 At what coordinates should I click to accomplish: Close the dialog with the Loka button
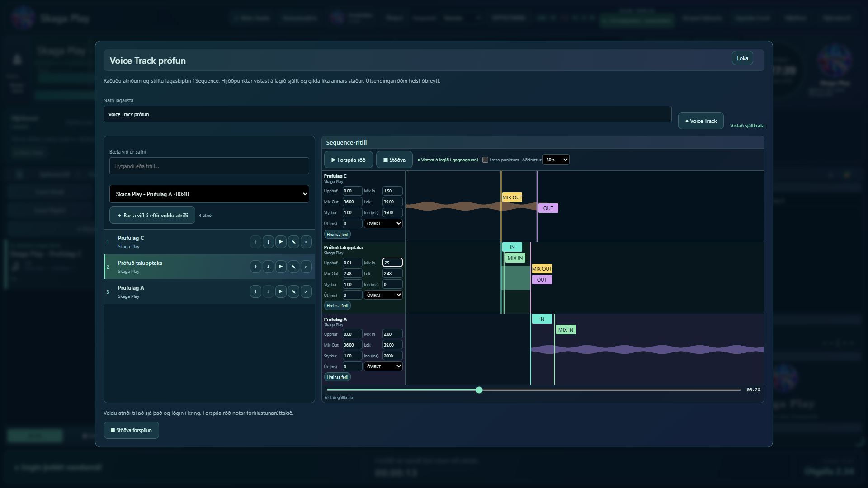[x=742, y=58]
